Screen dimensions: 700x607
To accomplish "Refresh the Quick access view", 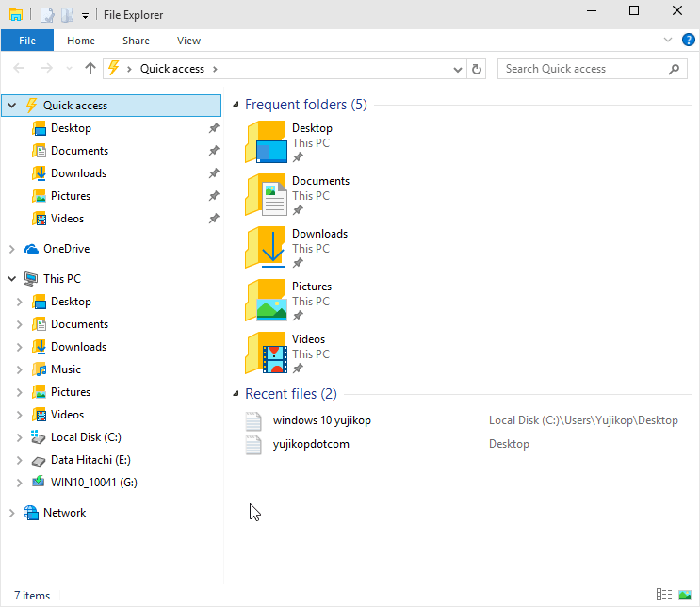I will click(477, 69).
